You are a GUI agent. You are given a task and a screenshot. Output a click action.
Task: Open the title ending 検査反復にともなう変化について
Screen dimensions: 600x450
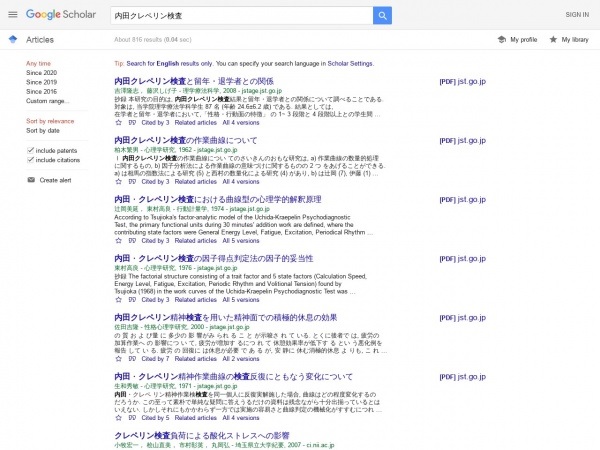[x=233, y=377]
